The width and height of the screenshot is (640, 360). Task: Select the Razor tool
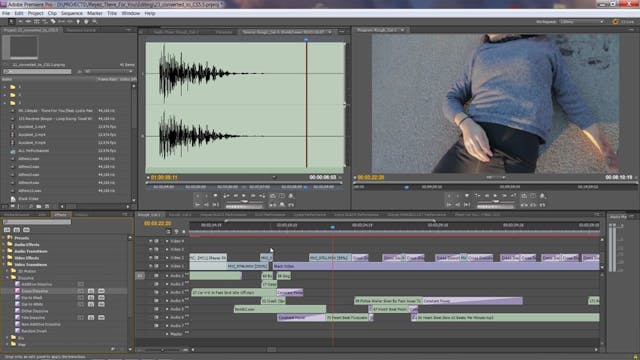pyautogui.click(x=53, y=22)
